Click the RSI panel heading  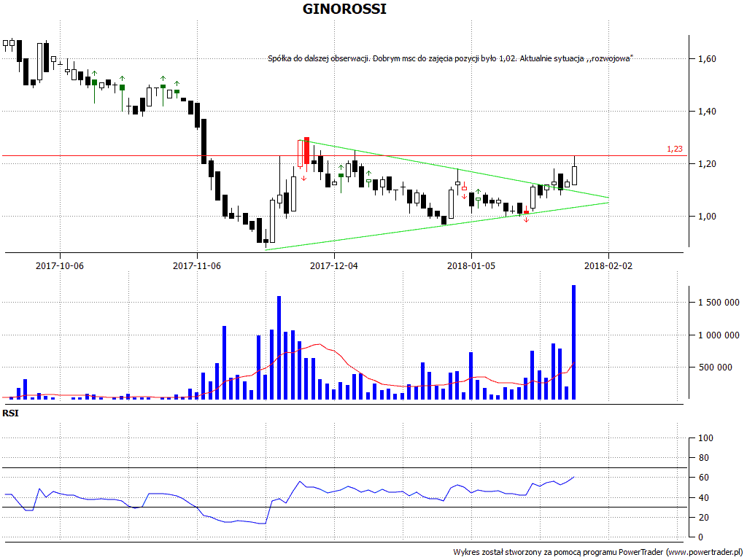10,413
